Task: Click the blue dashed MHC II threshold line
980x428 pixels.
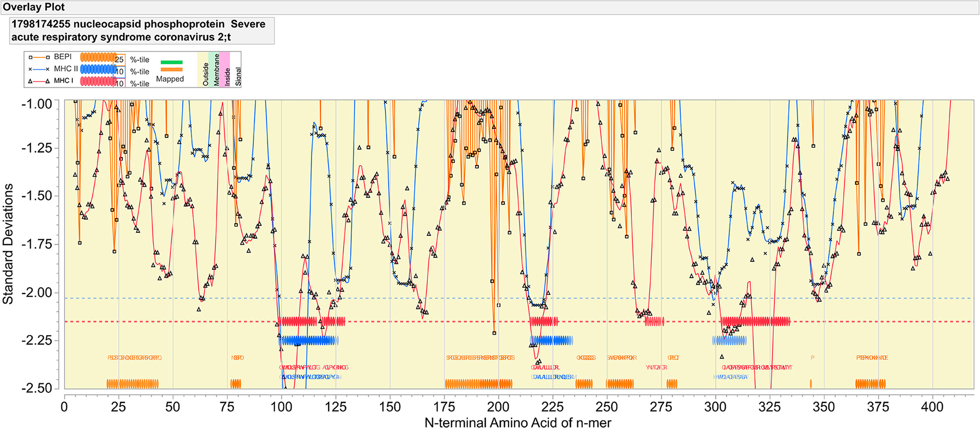Action: pyautogui.click(x=519, y=298)
